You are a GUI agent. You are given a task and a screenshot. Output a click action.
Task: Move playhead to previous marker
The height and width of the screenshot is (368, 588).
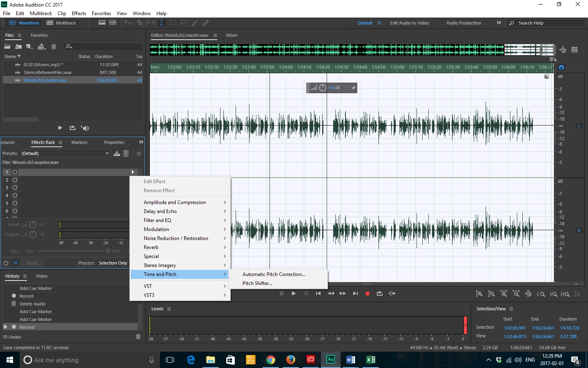click(x=318, y=294)
